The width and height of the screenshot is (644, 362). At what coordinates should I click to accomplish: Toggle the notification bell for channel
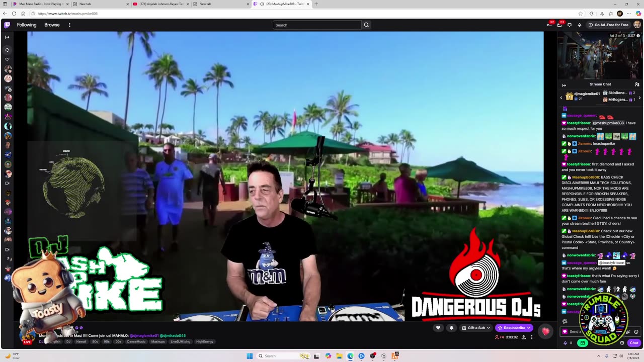[x=451, y=328]
